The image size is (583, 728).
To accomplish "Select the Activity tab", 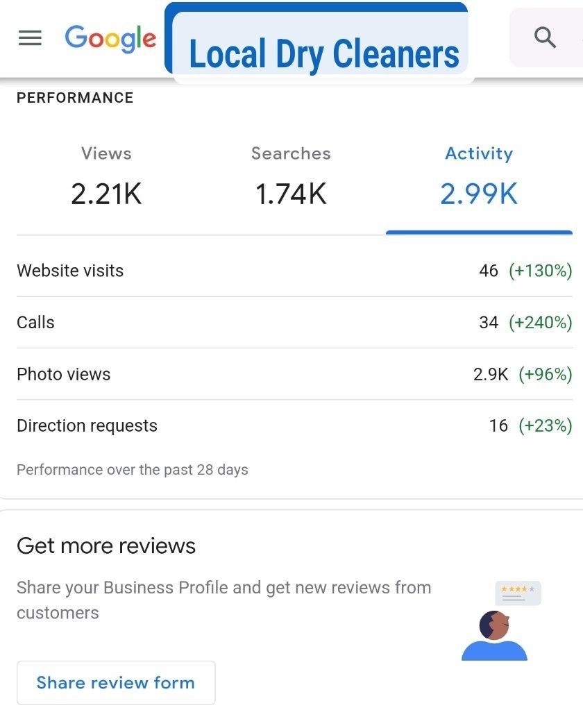I will [479, 153].
